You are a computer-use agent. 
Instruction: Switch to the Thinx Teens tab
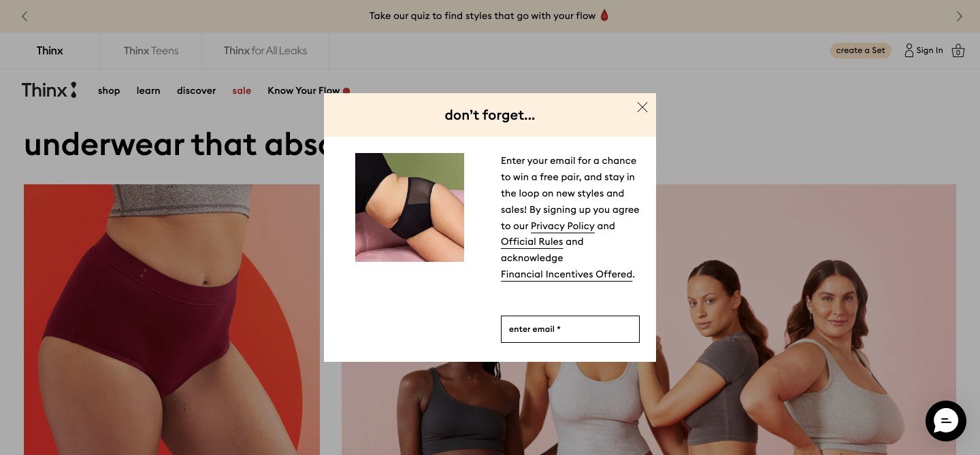click(x=151, y=50)
